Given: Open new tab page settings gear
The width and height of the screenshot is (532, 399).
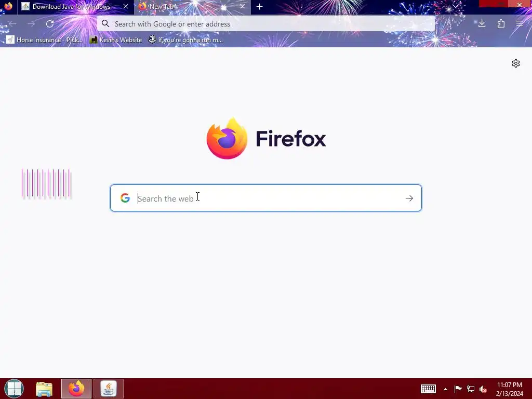Looking at the screenshot, I should pyautogui.click(x=516, y=63).
